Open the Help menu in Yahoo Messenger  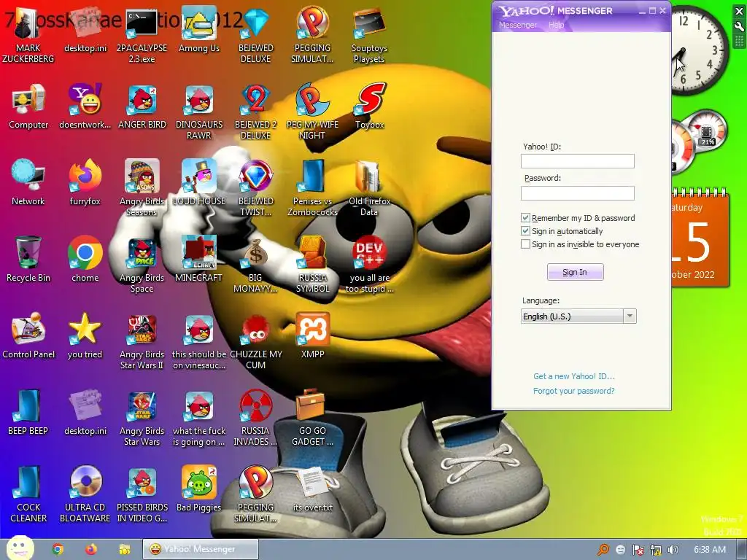[x=556, y=25]
